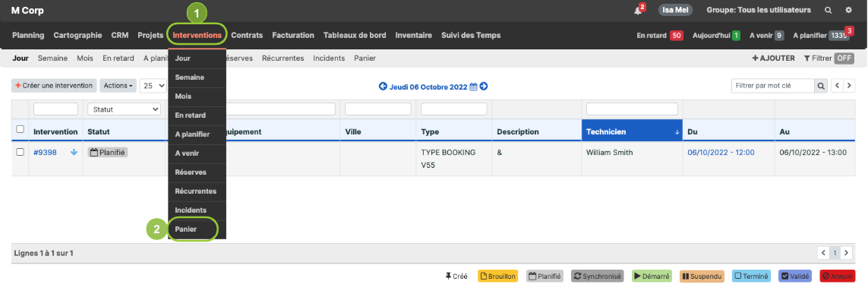Open the Facturation menu
Image resolution: width=868 pixels, height=297 pixels.
click(x=293, y=35)
